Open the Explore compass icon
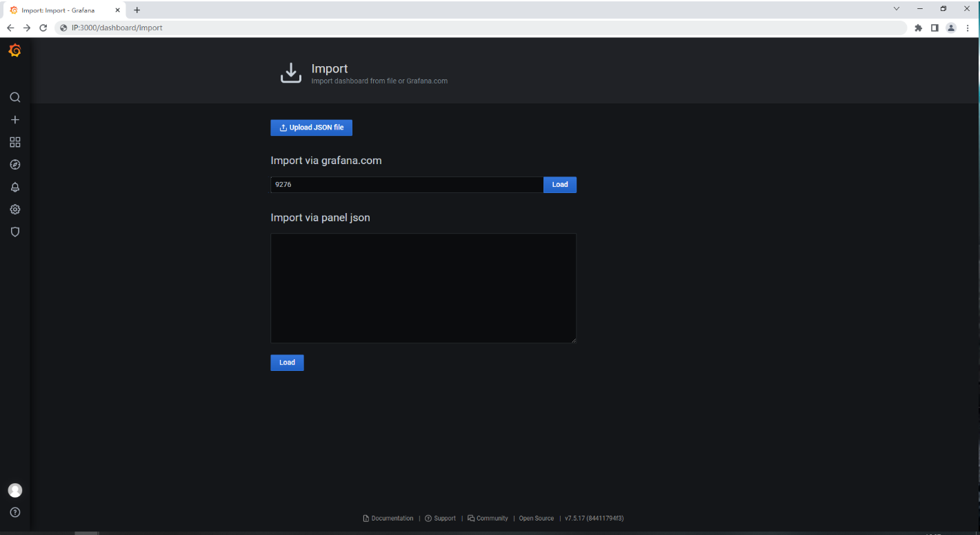The image size is (980, 535). 15,165
